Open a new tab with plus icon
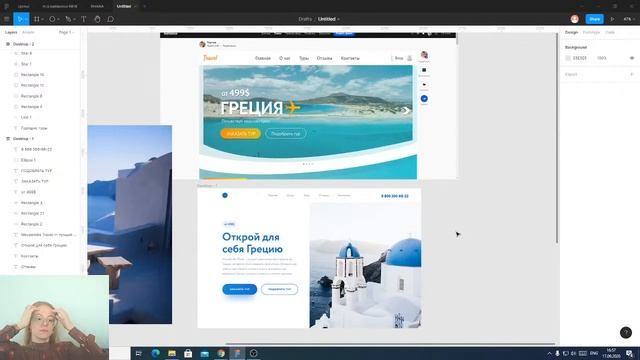Screen dimensions: 640x360 (x=144, y=6)
